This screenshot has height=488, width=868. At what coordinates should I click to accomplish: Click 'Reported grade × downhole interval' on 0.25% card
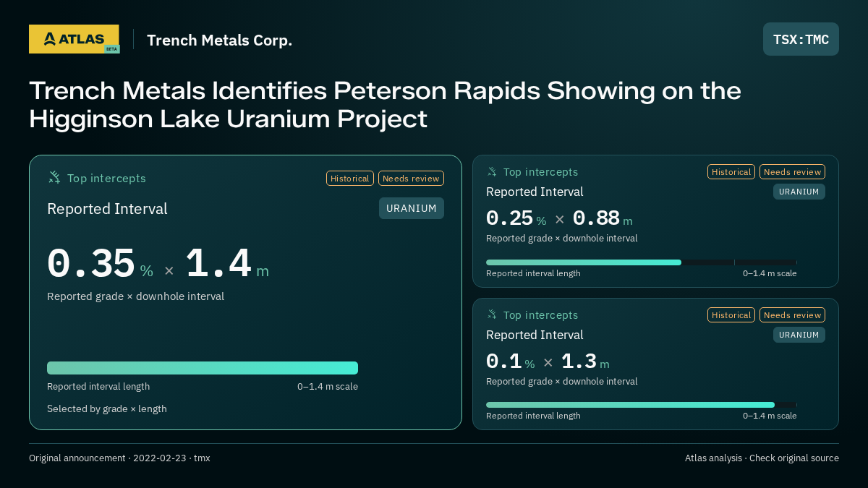click(562, 239)
